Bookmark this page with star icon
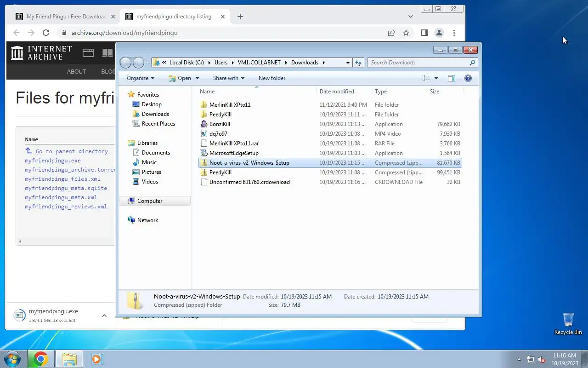The image size is (588, 368). 406,33
